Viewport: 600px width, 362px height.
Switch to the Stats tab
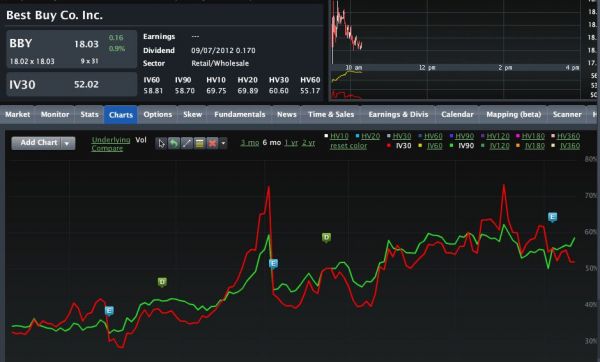(x=89, y=114)
